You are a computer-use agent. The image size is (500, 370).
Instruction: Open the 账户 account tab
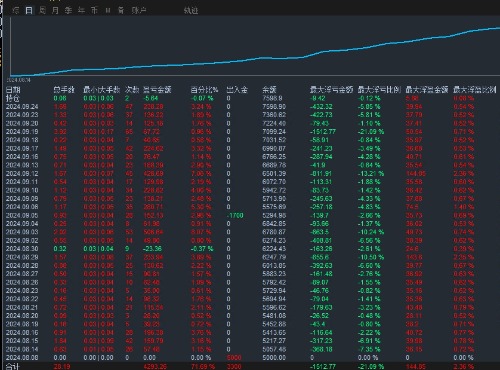[139, 10]
